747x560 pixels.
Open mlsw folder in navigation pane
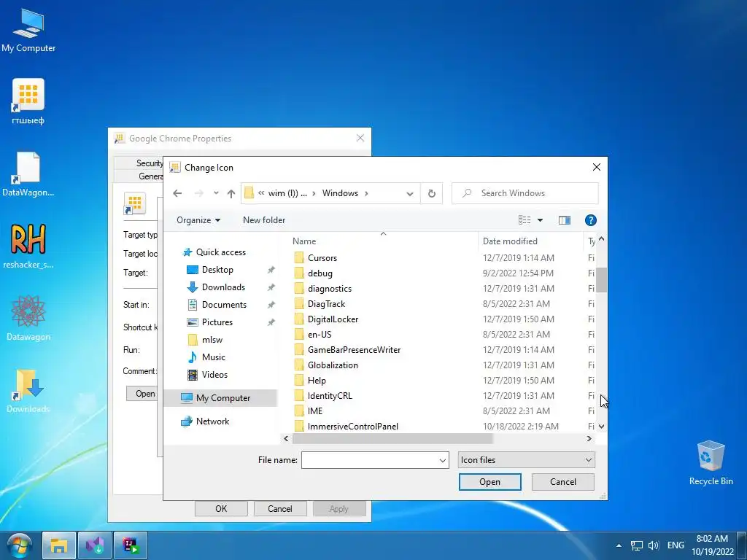coord(212,340)
